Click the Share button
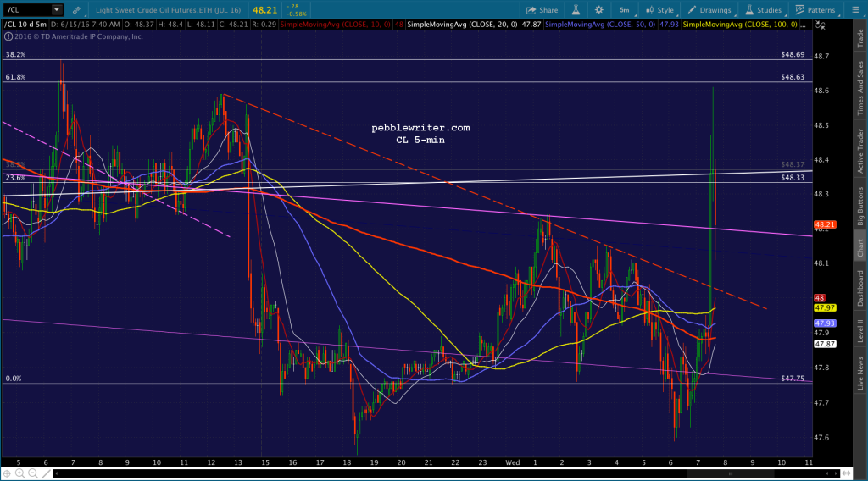Viewport: 868px width, 481px height. pyautogui.click(x=542, y=10)
